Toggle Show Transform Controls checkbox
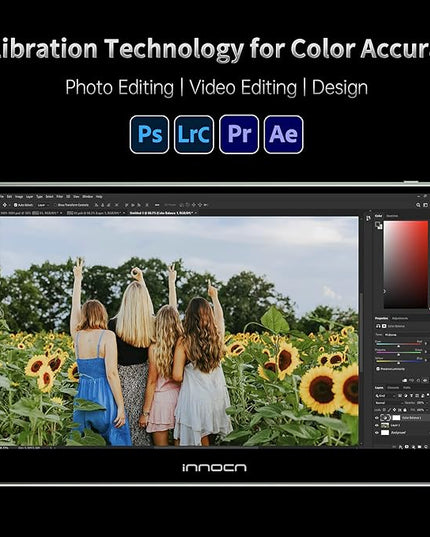Image resolution: width=430 pixels, height=537 pixels. pos(55,205)
